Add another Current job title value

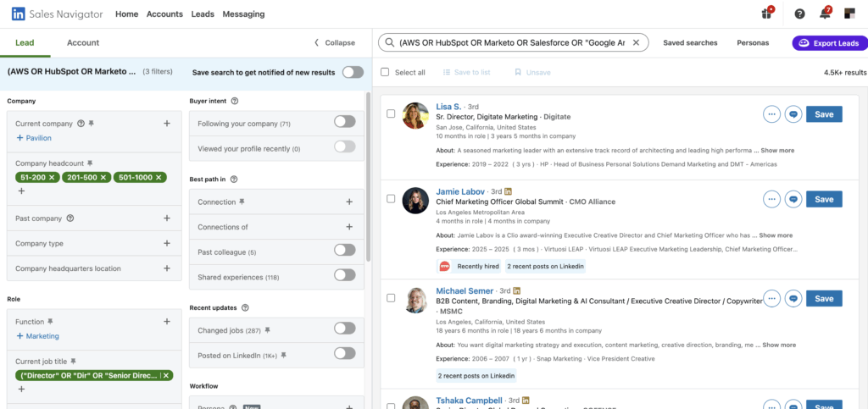21,390
